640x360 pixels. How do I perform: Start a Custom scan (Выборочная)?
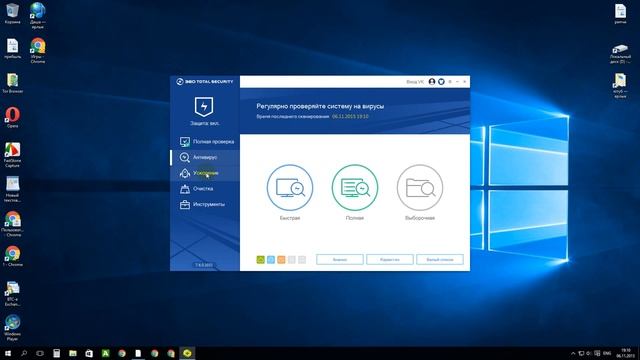click(x=420, y=188)
